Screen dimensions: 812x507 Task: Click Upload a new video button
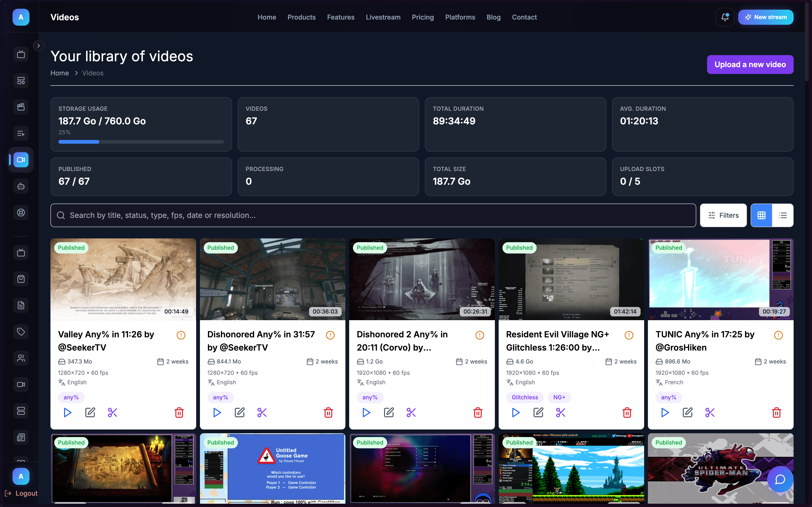(750, 64)
